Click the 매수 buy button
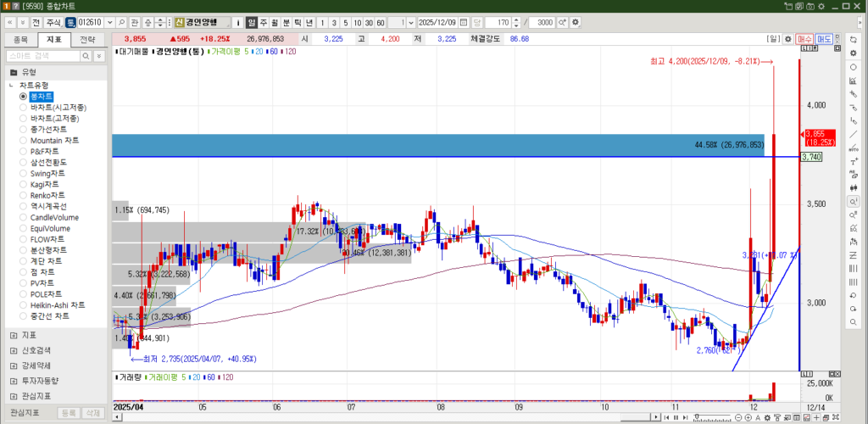This screenshot has height=424, width=868. [x=804, y=39]
